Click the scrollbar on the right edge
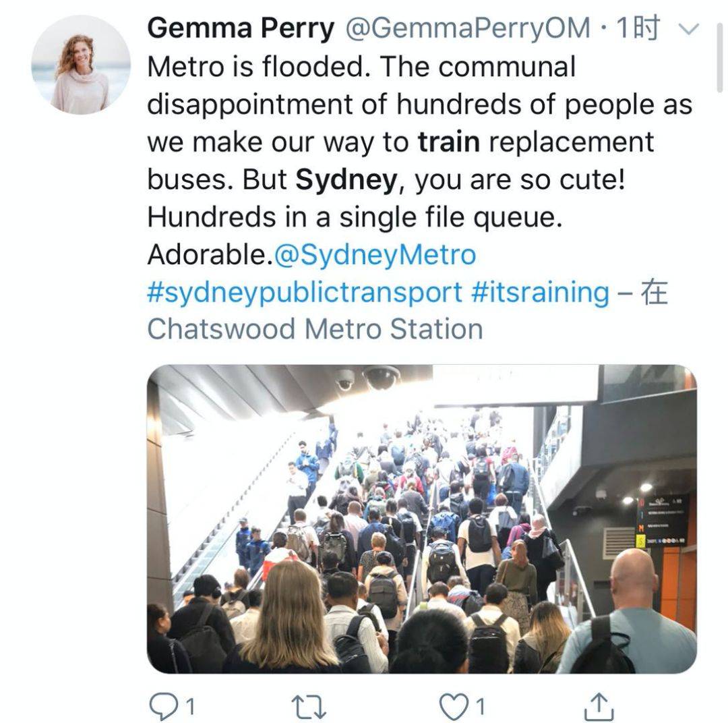728x723 pixels. (720, 57)
